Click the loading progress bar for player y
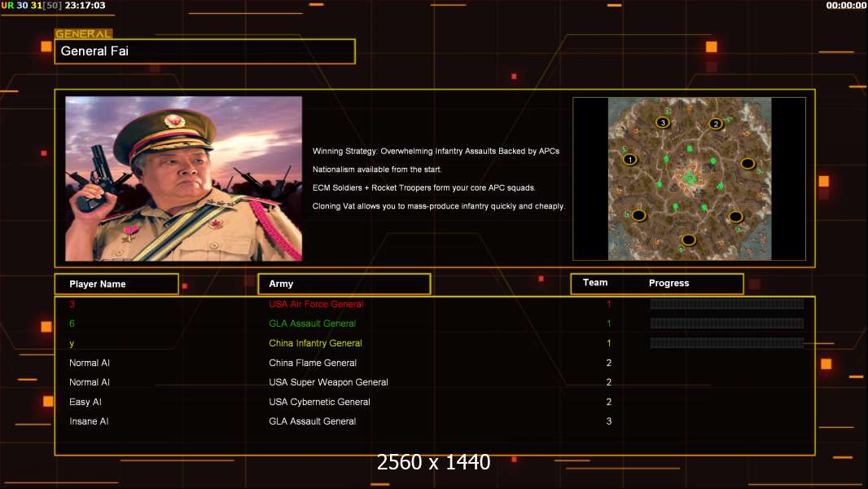Viewport: 868px width, 489px height. [x=727, y=343]
